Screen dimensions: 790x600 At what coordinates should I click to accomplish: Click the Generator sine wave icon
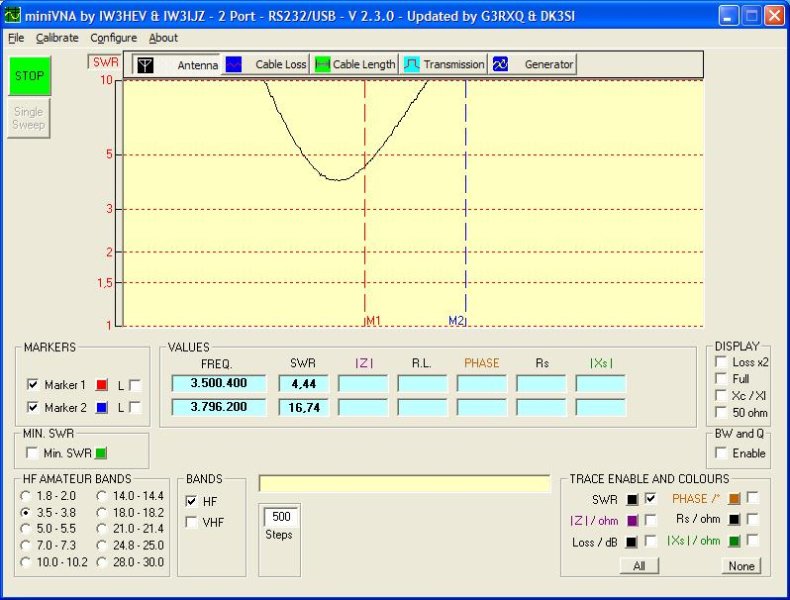click(500, 64)
